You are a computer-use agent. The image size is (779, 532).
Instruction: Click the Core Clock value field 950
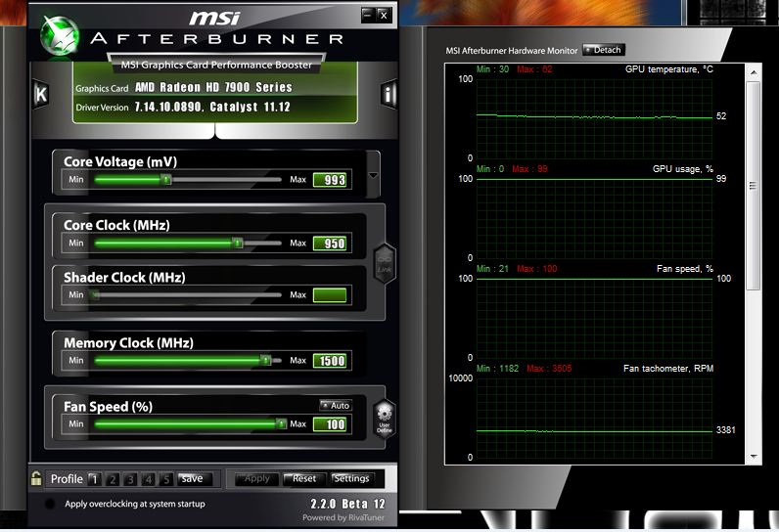[330, 244]
